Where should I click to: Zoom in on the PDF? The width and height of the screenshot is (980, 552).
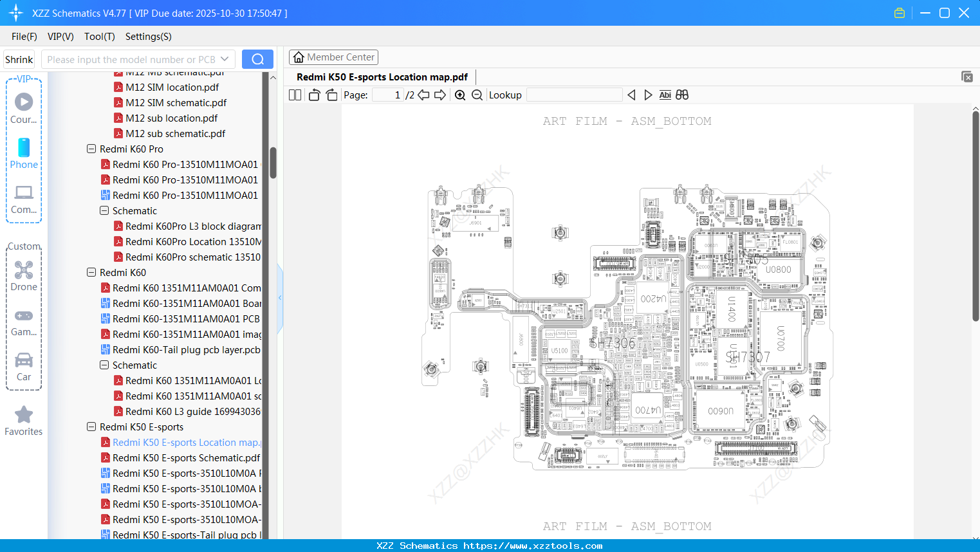pos(460,95)
